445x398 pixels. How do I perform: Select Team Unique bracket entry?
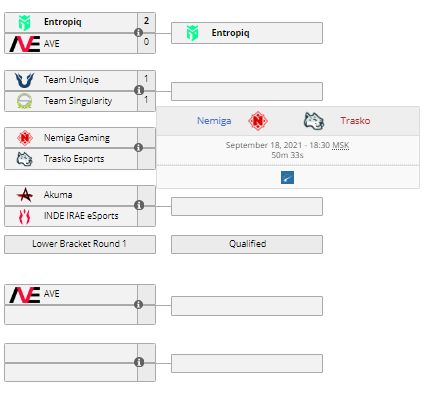[71, 80]
